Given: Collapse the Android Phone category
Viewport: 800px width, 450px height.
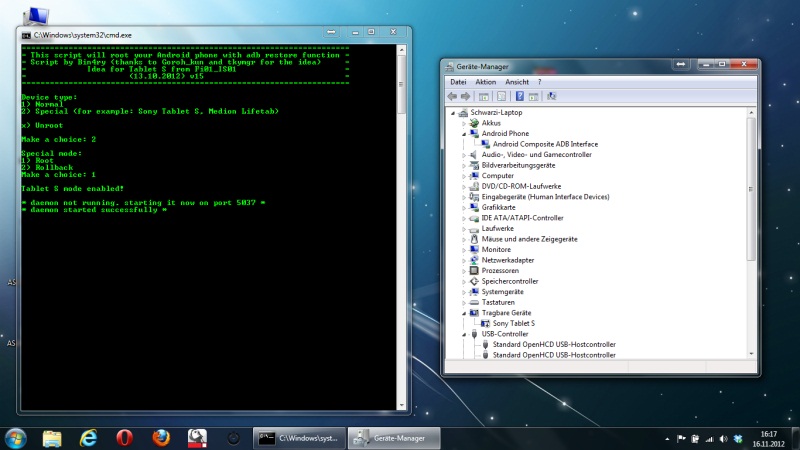Looking at the screenshot, I should (x=464, y=134).
